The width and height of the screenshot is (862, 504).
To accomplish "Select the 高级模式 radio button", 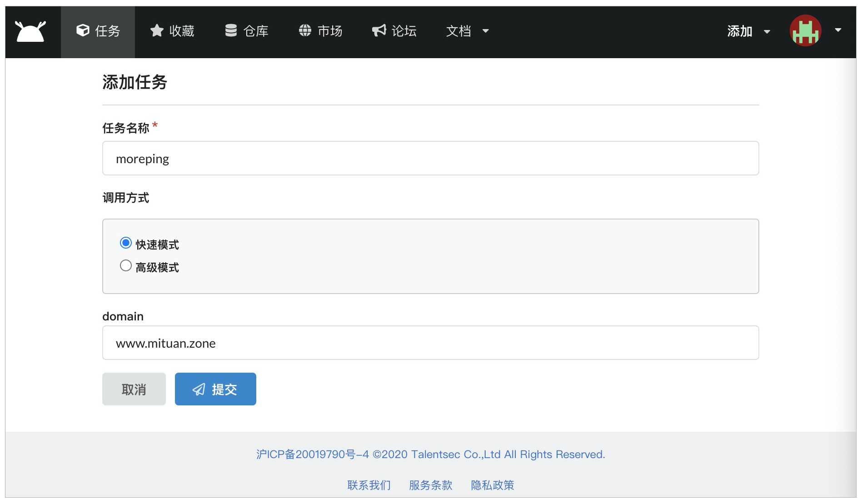I will point(126,265).
